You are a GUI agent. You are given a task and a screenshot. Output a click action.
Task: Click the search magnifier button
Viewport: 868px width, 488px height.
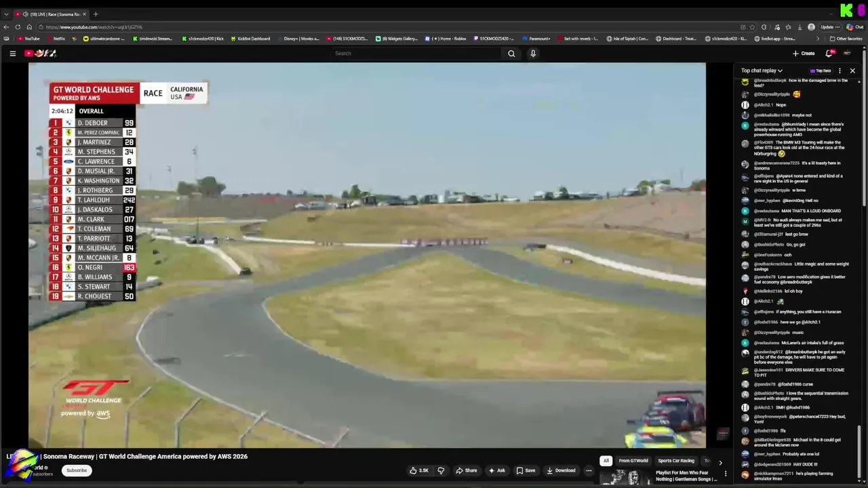(x=511, y=54)
